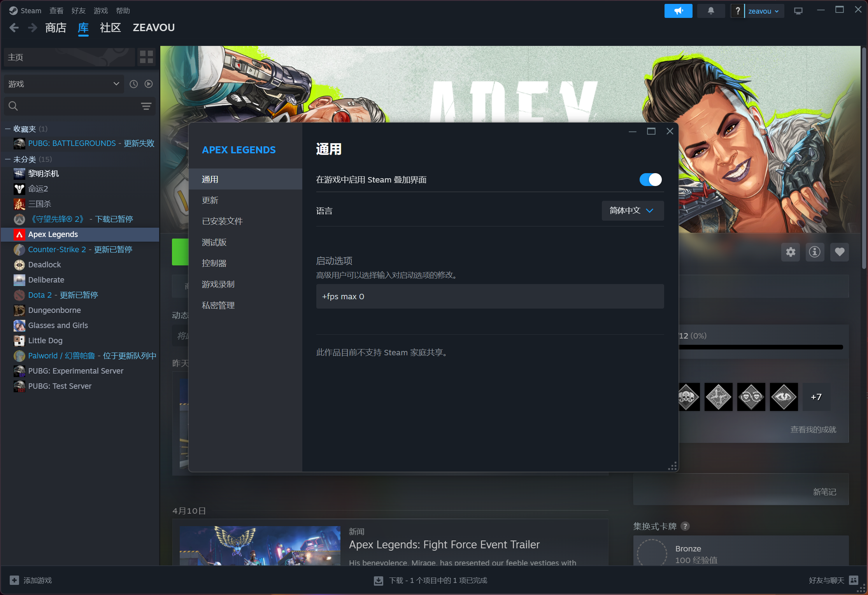The height and width of the screenshot is (595, 868).
Task: Click the skull achievement badge
Action: [689, 397]
